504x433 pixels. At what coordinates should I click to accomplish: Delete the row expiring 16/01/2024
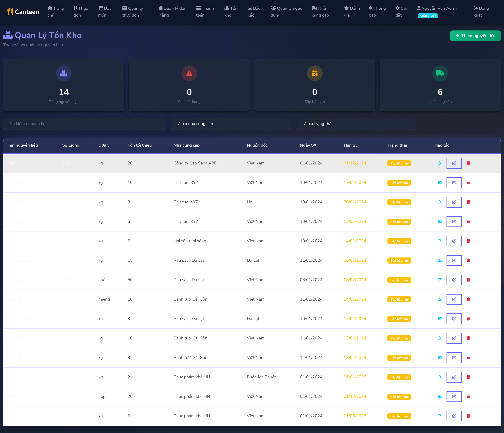tap(468, 260)
